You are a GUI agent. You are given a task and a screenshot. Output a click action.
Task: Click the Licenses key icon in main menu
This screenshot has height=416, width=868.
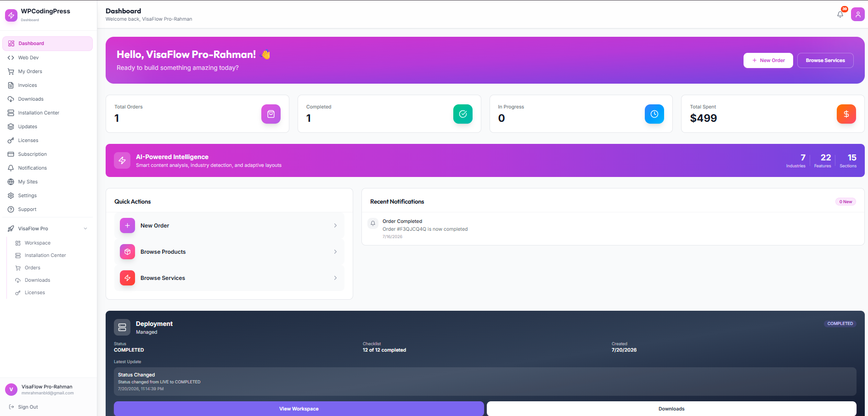point(11,141)
